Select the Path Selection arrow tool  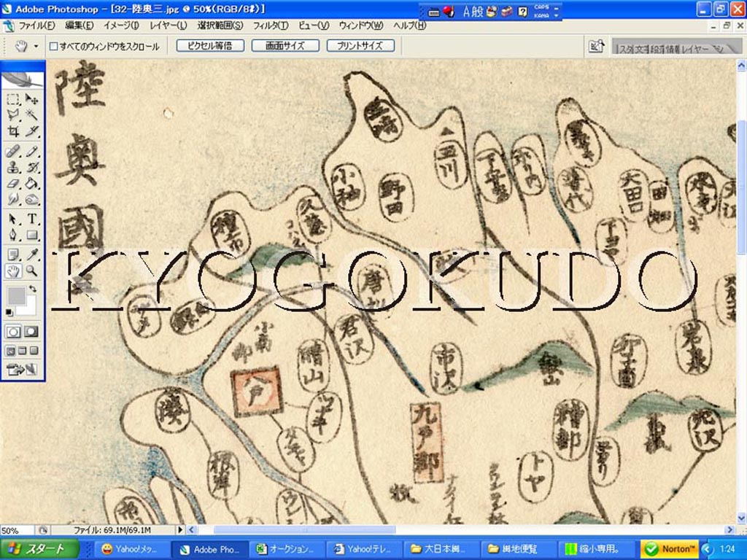pos(13,219)
